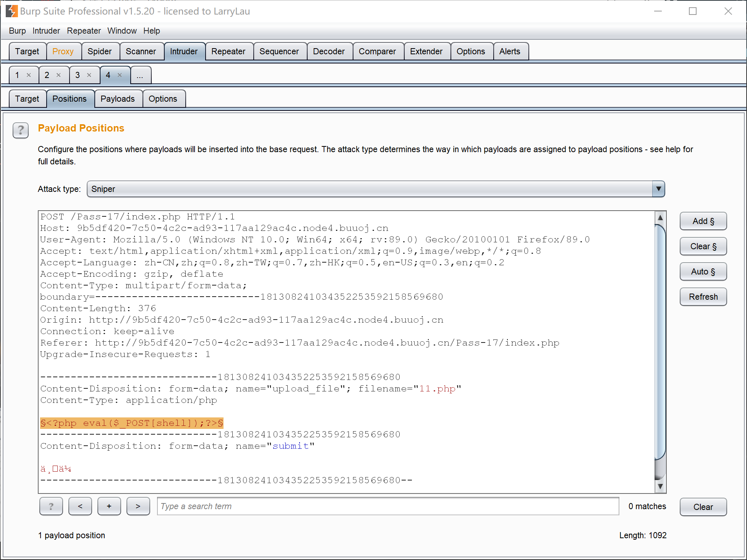Open the Payloads sub-tab

click(118, 99)
